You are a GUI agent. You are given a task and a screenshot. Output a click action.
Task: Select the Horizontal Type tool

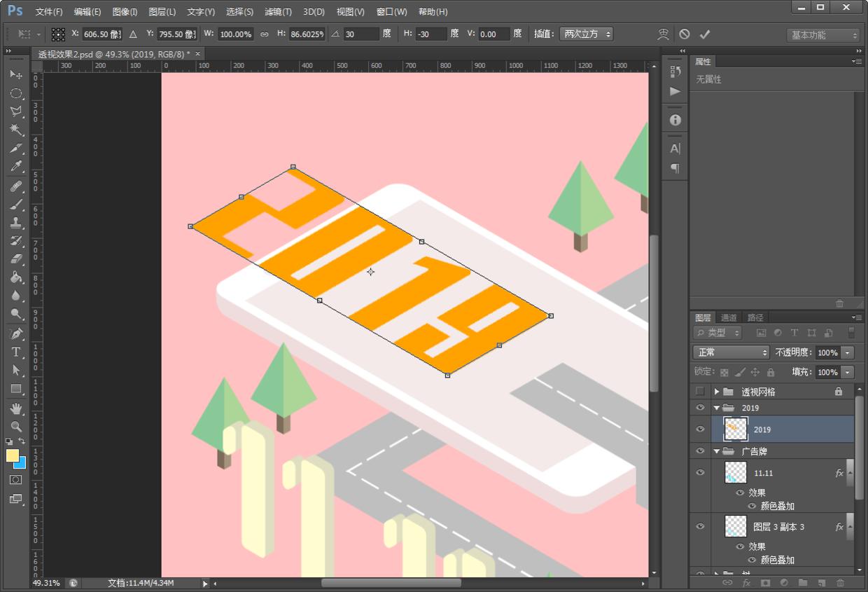point(16,352)
